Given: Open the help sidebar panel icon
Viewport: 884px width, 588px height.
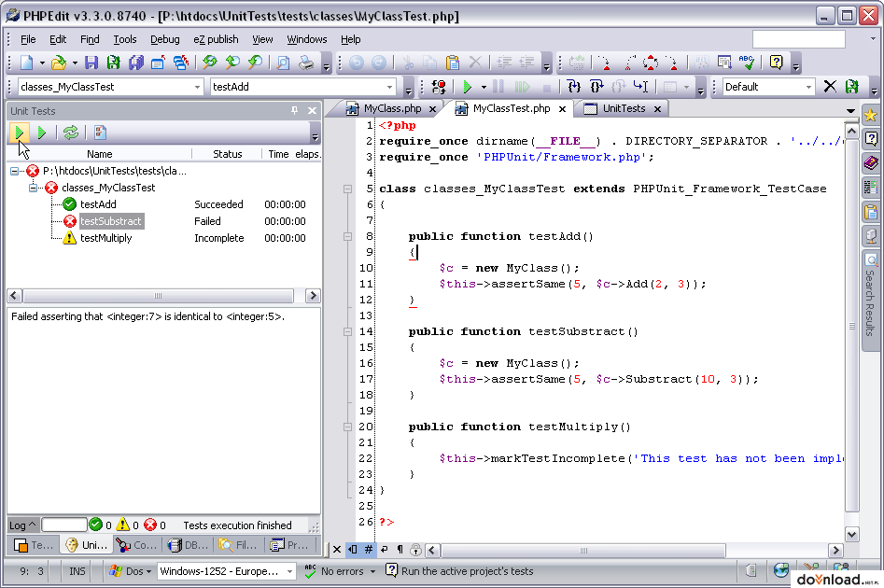Looking at the screenshot, I should coord(871,139).
